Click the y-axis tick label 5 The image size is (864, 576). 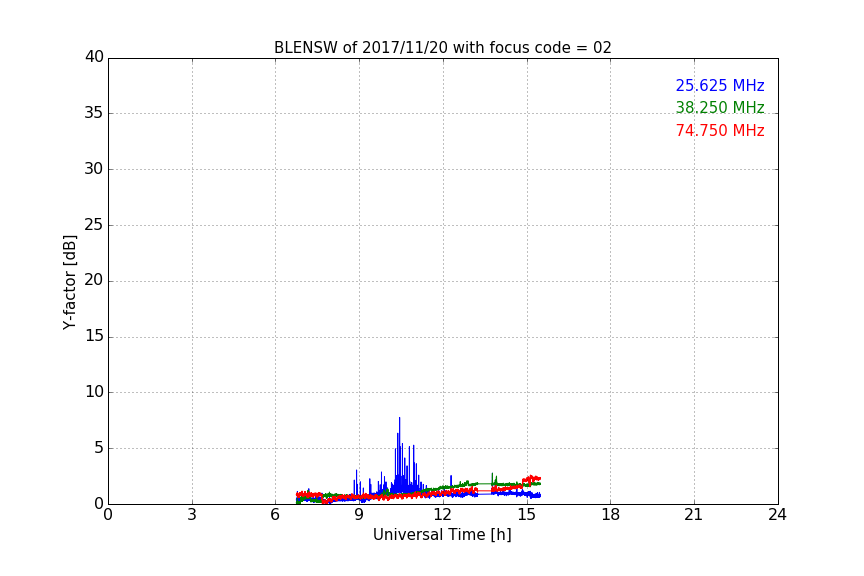point(99,448)
